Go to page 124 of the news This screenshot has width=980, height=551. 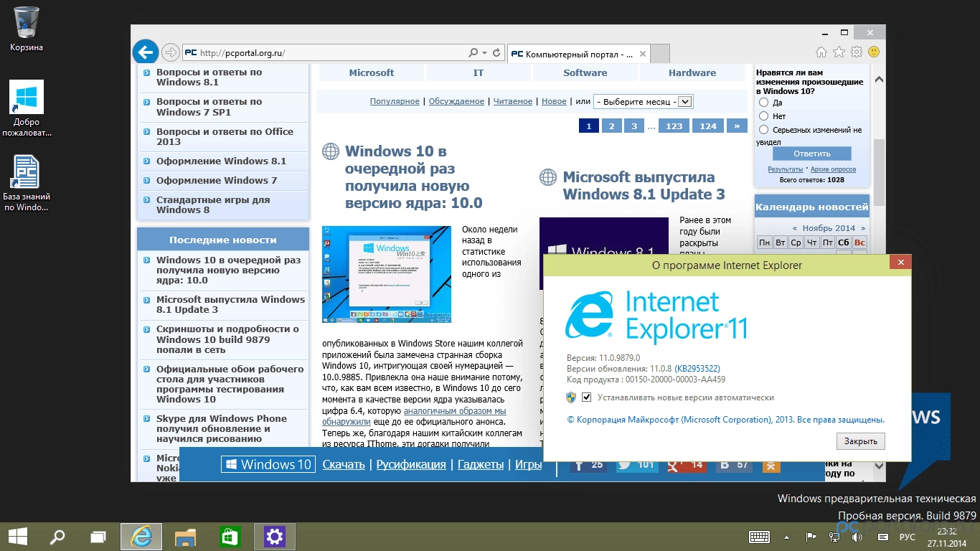pyautogui.click(x=708, y=126)
